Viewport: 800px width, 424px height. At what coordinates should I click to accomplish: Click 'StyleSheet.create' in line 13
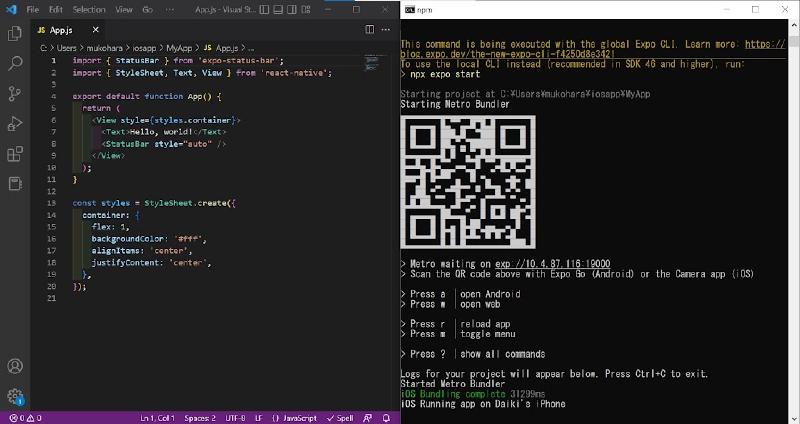[x=187, y=203]
